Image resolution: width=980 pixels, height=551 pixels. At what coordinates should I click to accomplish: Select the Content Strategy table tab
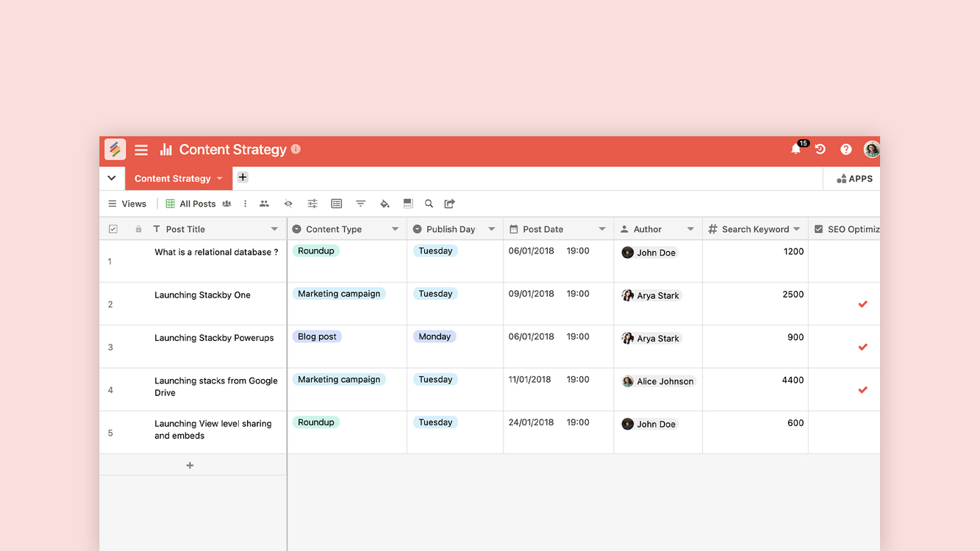point(172,179)
